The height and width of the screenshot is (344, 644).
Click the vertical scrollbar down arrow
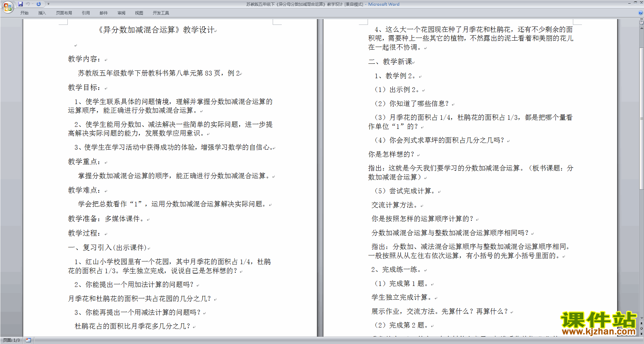point(641,318)
